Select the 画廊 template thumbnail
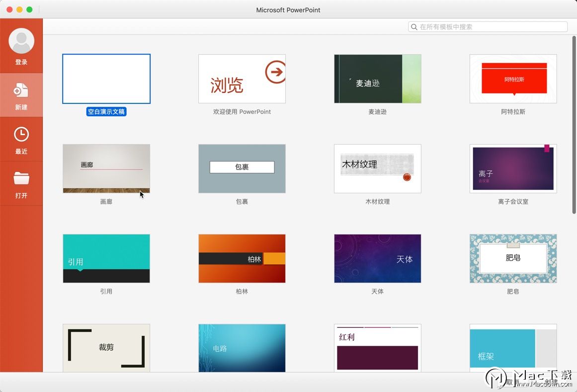Screen dimensions: 577x392 pos(106,168)
